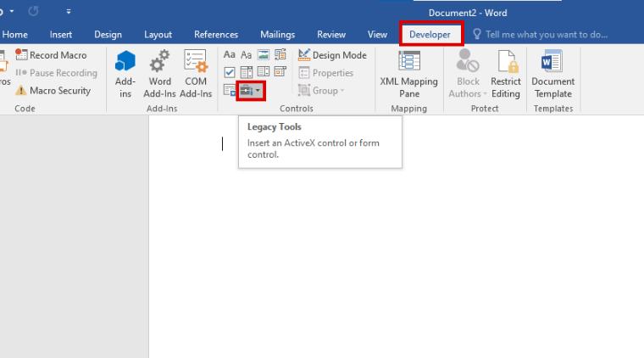This screenshot has height=358, width=644.
Task: Insert a Rich Text content control
Action: coord(229,54)
